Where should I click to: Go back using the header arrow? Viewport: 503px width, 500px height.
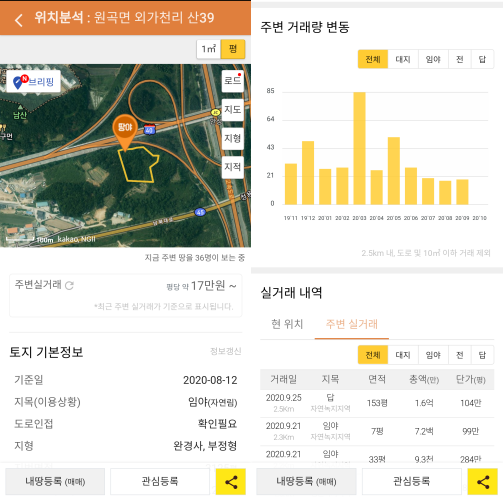(x=19, y=20)
